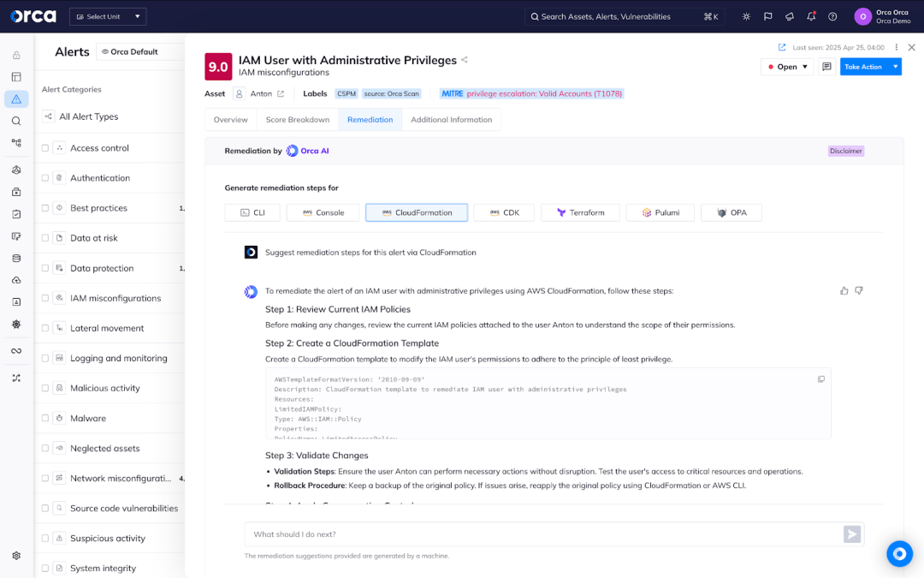The image size is (924, 578).
Task: Check the Data at risk category
Action: 44,238
